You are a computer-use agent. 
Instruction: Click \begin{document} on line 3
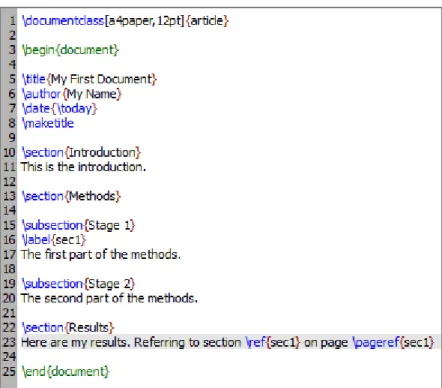70,50
